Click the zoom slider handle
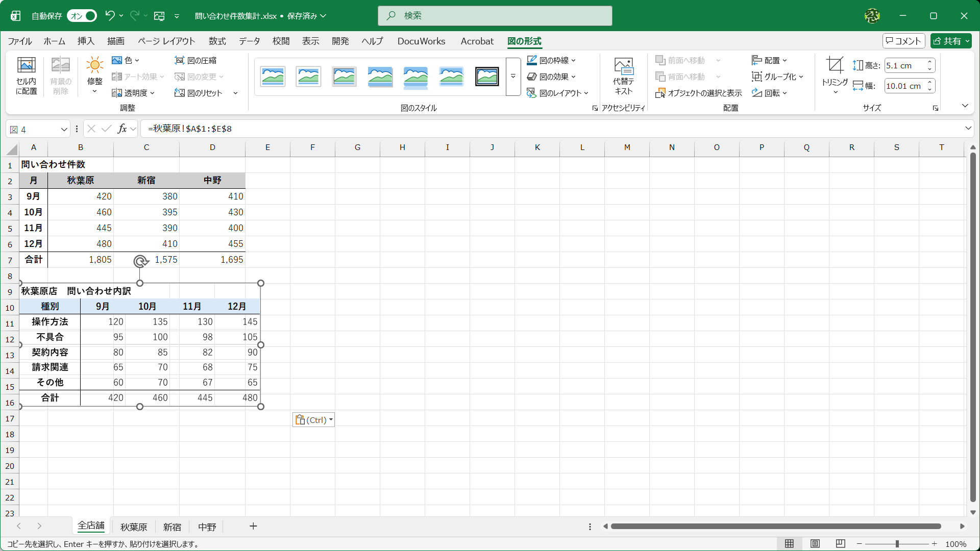980x551 pixels. coord(897,544)
